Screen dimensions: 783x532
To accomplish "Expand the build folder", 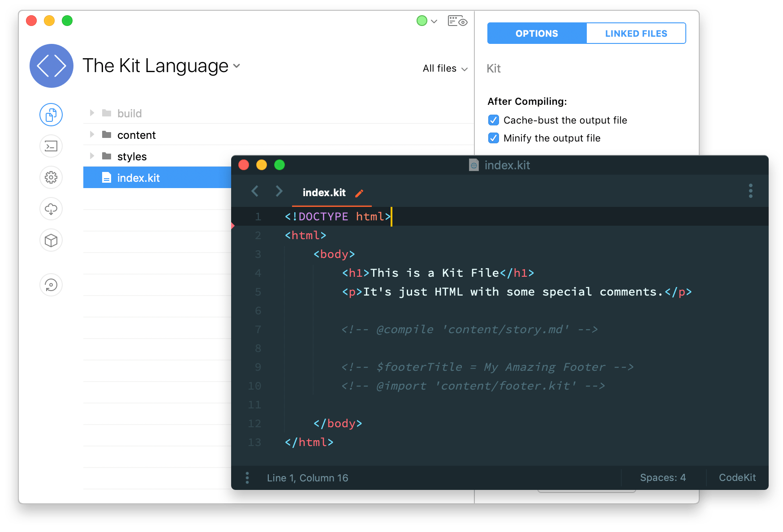I will click(92, 113).
